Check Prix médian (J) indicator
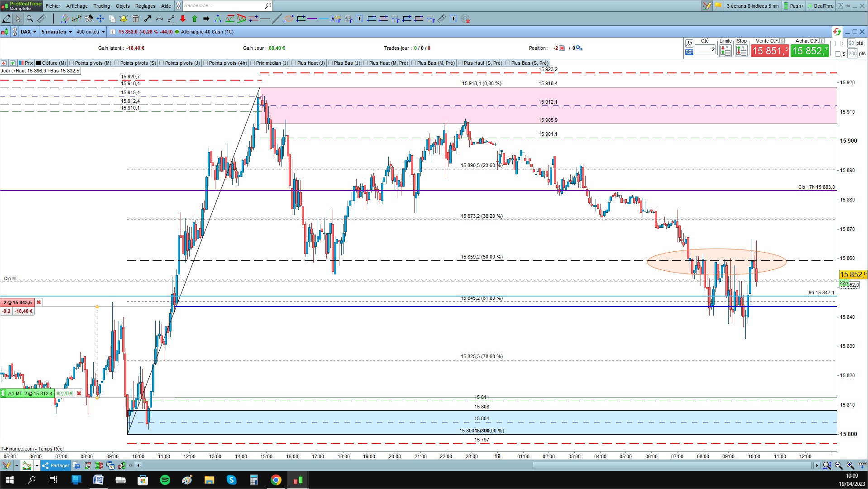 click(253, 63)
